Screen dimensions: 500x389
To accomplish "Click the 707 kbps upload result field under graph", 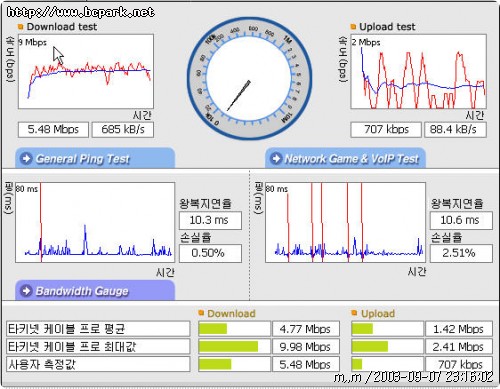I will point(386,130).
